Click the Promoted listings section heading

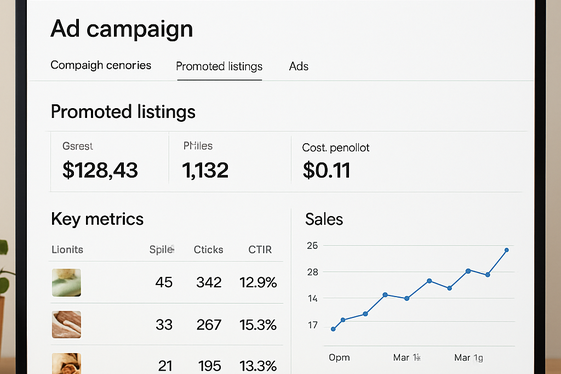123,112
